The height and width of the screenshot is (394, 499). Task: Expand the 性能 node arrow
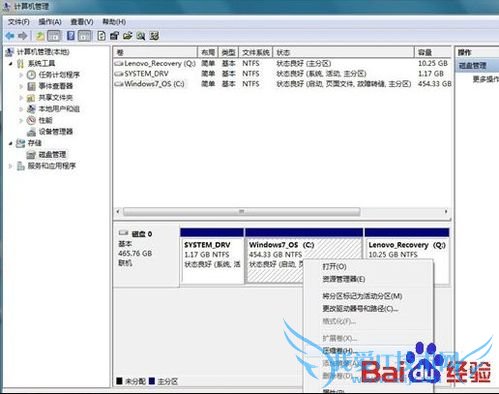point(21,120)
